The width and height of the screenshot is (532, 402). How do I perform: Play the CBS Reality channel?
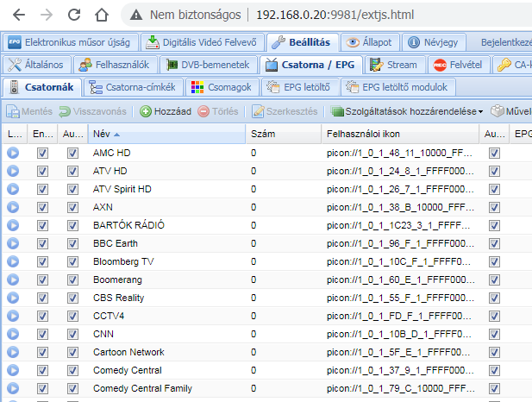coord(13,298)
